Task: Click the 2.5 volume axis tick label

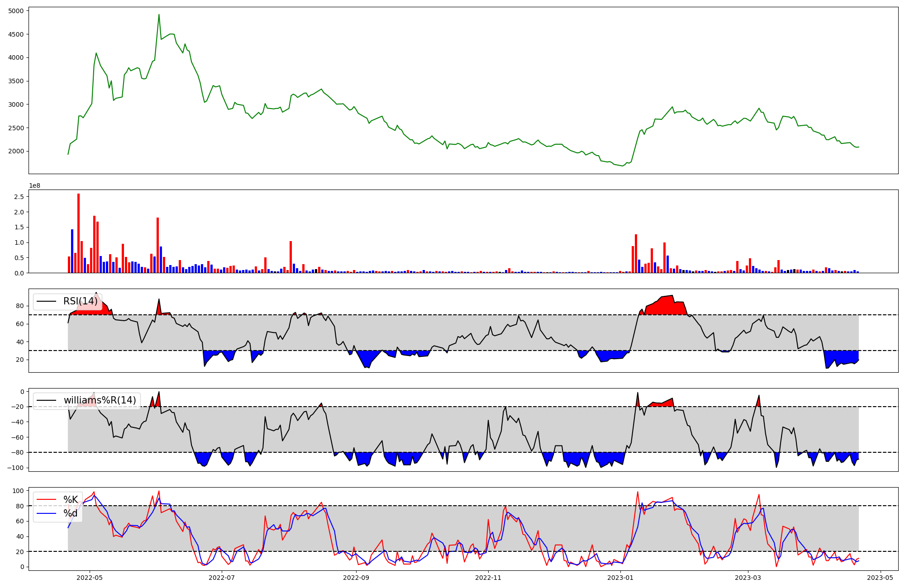Action: point(19,197)
